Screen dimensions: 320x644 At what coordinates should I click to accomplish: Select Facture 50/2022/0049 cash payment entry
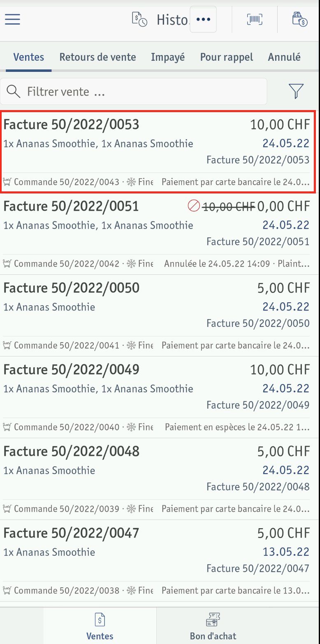[x=160, y=397]
